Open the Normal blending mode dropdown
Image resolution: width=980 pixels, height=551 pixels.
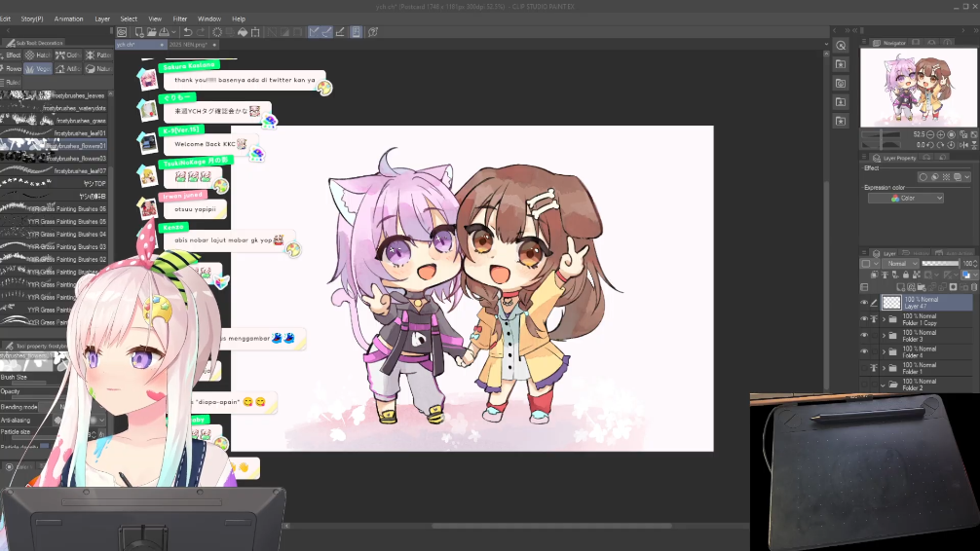coord(901,263)
